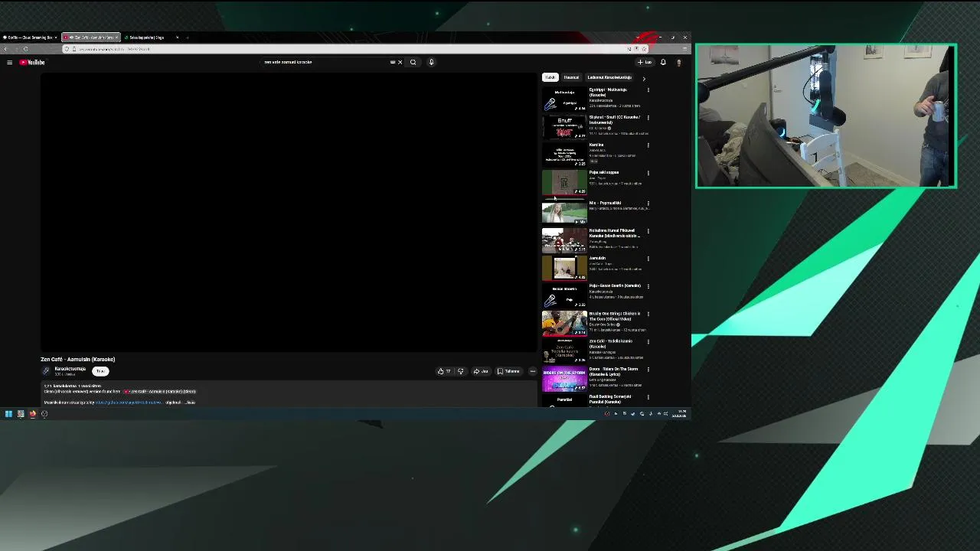Viewport: 980px width, 551px height.
Task: Subscribe with the Tilaa button
Action: click(100, 371)
